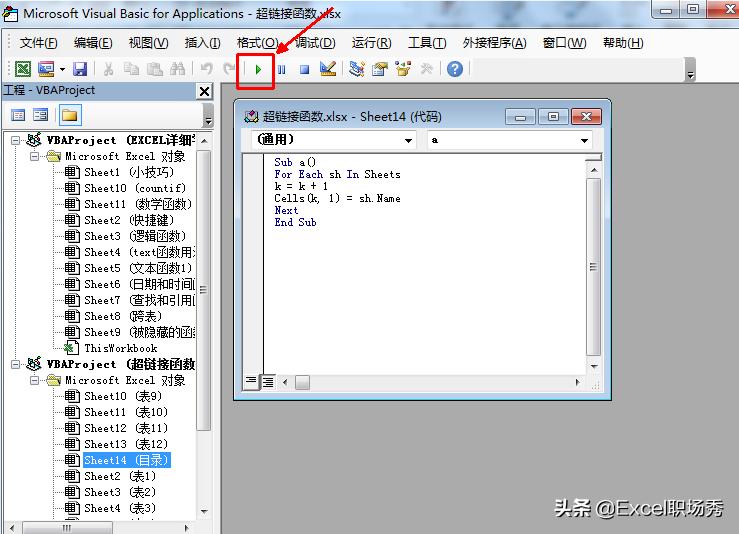739x534 pixels.
Task: Select Sheet3 (逻辑函数) tree item
Action: tap(135, 236)
